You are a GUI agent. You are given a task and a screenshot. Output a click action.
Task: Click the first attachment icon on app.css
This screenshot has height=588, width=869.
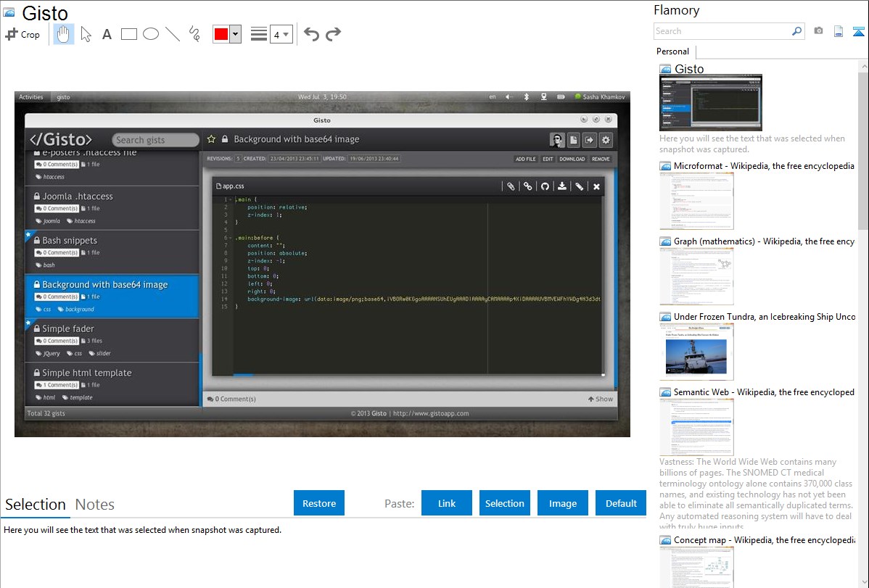pyautogui.click(x=511, y=186)
